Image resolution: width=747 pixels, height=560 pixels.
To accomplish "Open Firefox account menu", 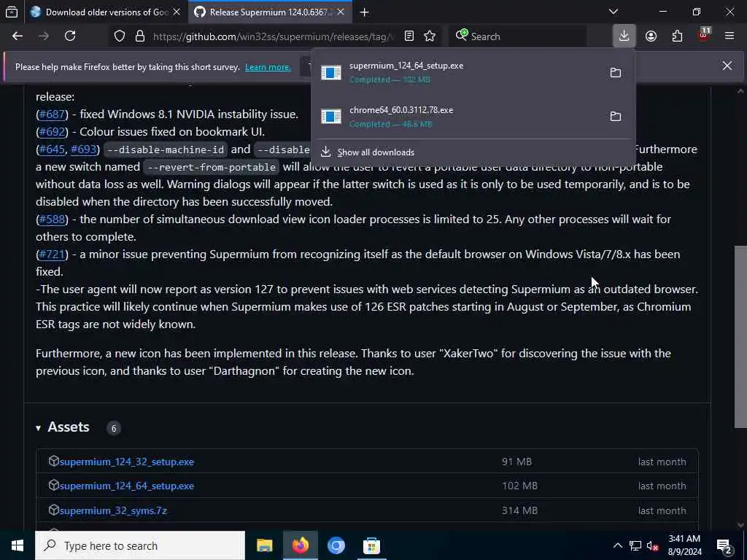I will 651,36.
